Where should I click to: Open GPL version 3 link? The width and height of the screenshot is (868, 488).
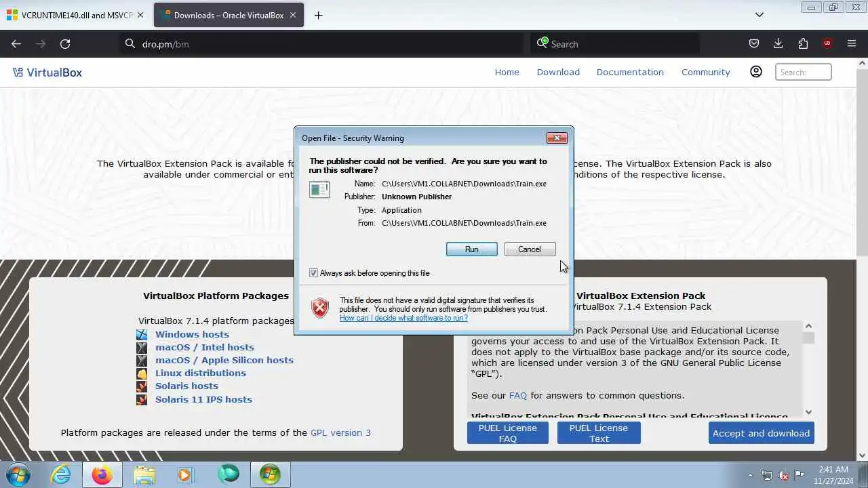click(340, 432)
